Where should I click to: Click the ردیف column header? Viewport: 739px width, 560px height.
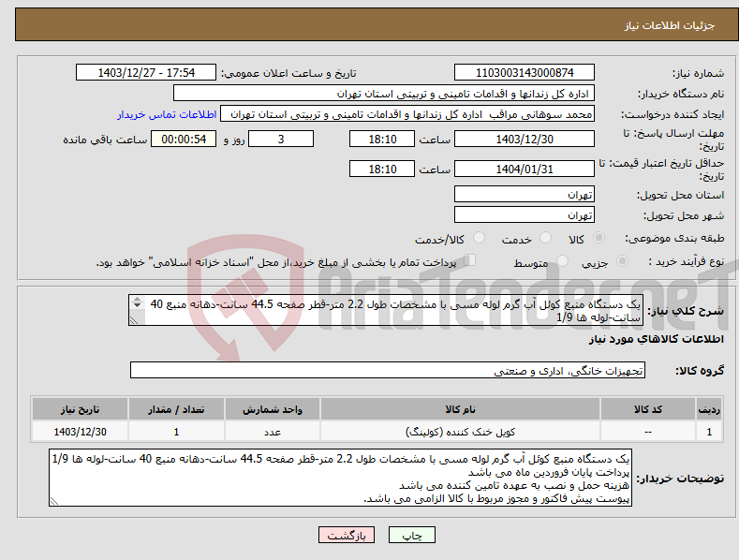709,409
